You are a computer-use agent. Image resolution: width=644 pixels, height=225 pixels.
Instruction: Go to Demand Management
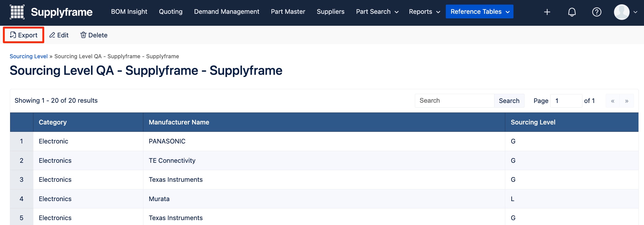pyautogui.click(x=227, y=12)
